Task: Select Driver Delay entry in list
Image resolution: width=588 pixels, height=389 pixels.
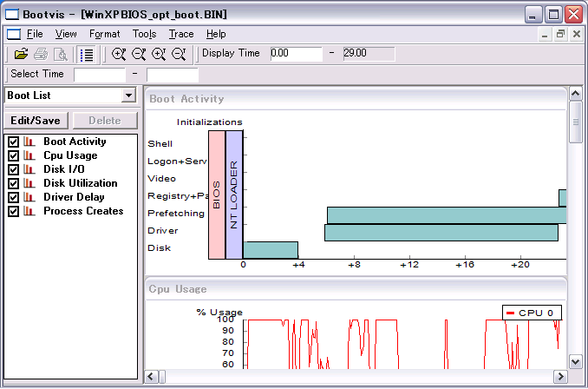Action: [x=74, y=197]
